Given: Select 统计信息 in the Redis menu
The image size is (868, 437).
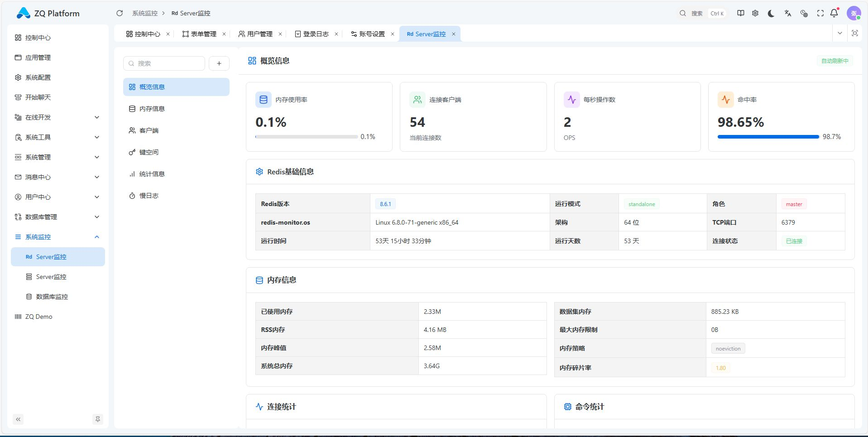Looking at the screenshot, I should pos(176,174).
